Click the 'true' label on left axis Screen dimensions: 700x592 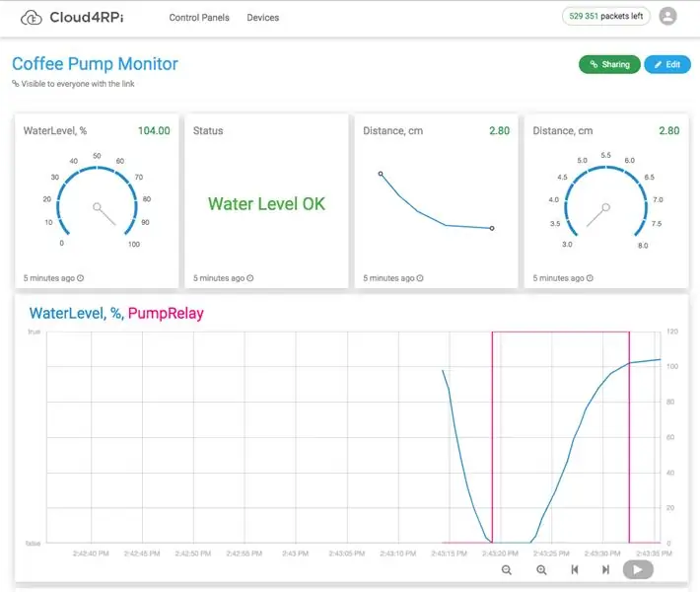click(x=34, y=332)
